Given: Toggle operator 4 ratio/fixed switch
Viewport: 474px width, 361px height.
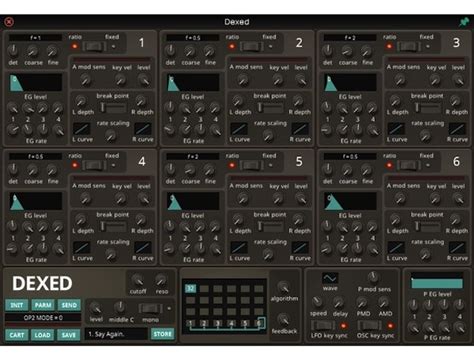Looking at the screenshot, I should (x=94, y=165).
